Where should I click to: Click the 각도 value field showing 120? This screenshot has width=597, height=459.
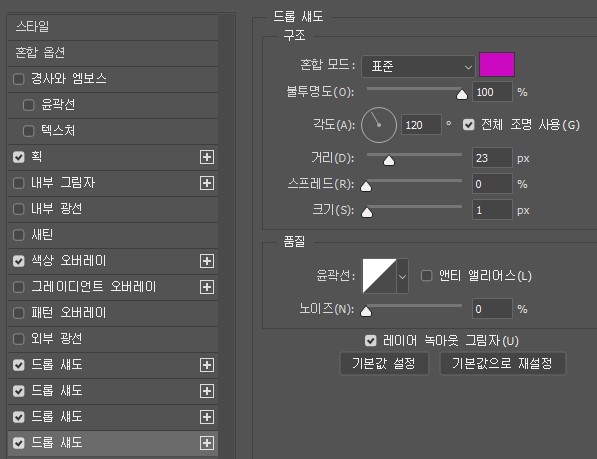tap(421, 125)
